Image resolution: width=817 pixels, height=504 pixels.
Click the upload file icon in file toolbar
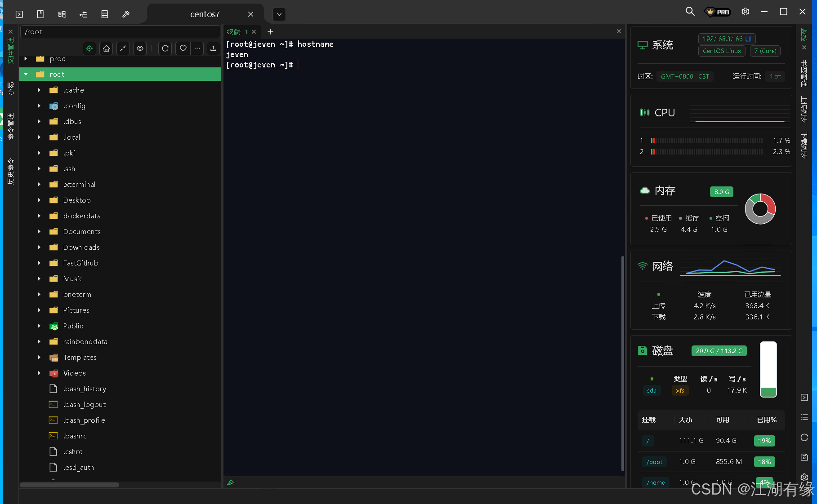click(213, 49)
